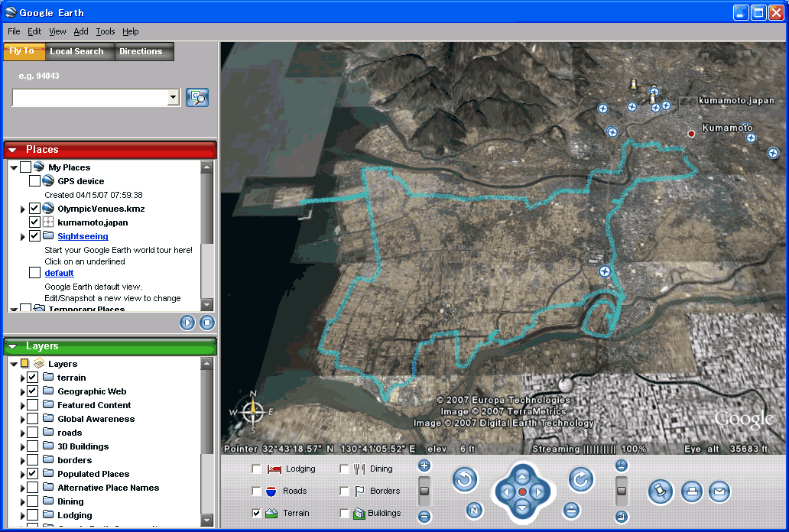Expand the Geographic Web layer node

[23, 391]
